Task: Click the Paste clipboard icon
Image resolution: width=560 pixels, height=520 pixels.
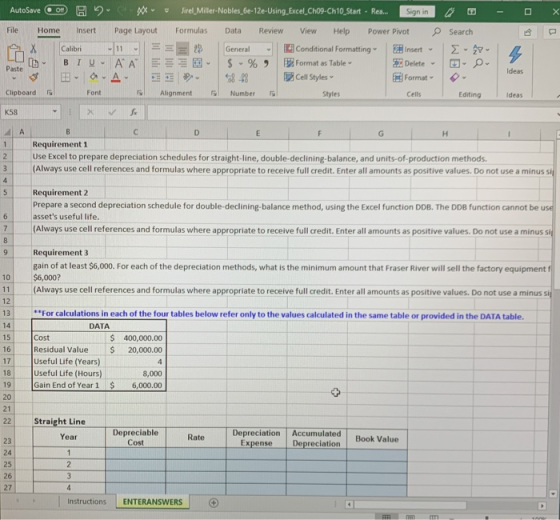Action: point(15,54)
